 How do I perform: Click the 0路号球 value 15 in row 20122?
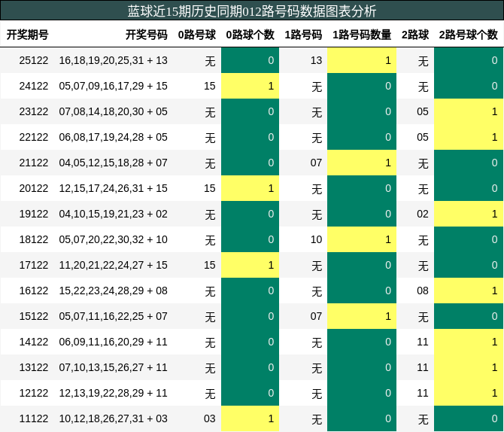pos(210,188)
